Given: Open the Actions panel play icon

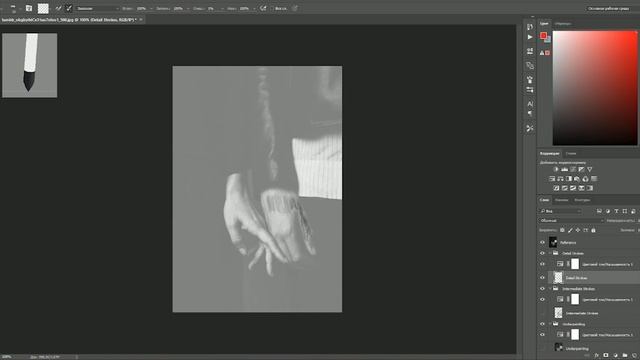Looking at the screenshot, I should click(530, 37).
